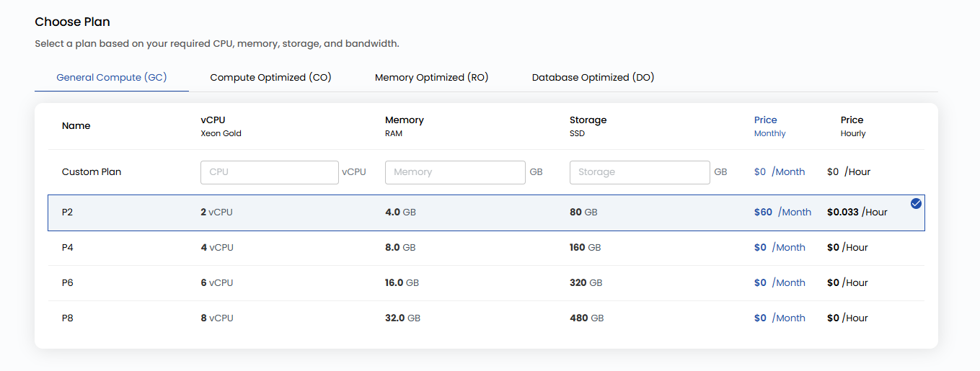980x371 pixels.
Task: Focus the Custom Plan Memory field
Action: 454,172
